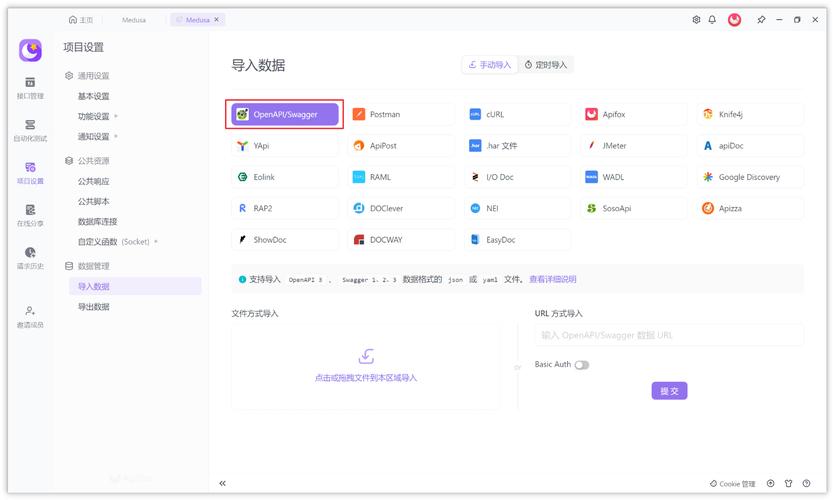This screenshot has width=835, height=500.
Task: Click the purple 提交 submit button
Action: (669, 391)
